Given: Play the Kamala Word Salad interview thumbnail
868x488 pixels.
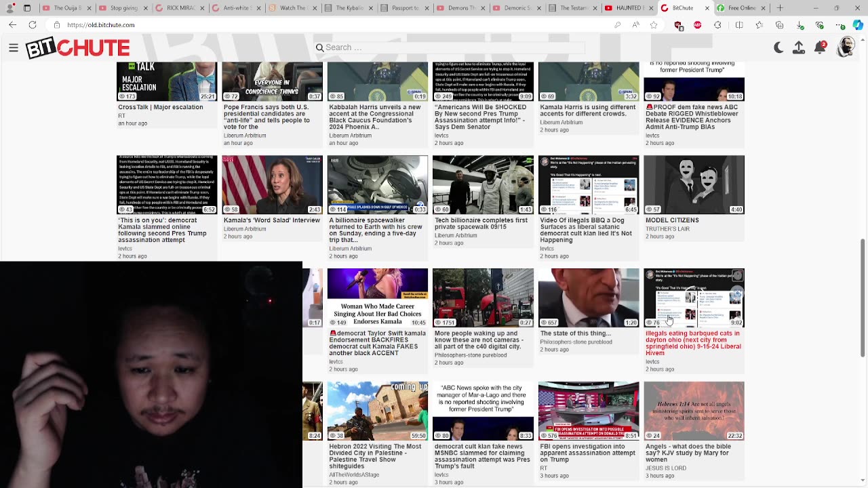Looking at the screenshot, I should pyautogui.click(x=272, y=184).
